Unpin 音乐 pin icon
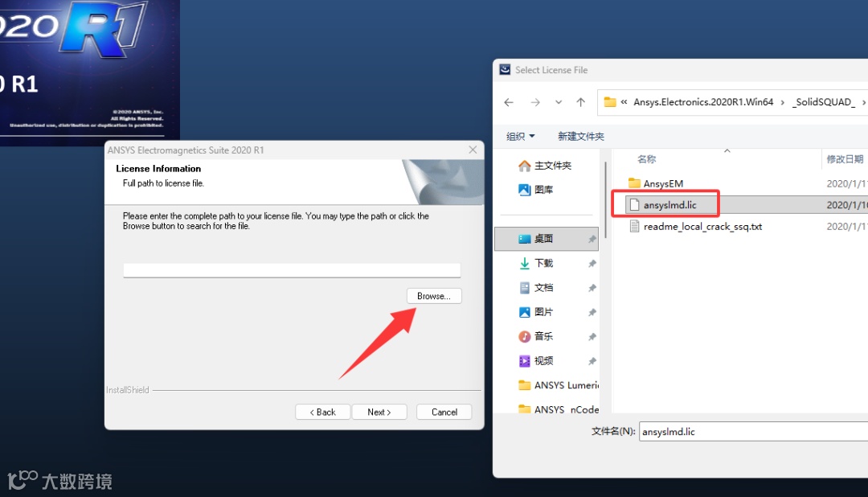Screen dimensions: 868x497 pos(592,336)
